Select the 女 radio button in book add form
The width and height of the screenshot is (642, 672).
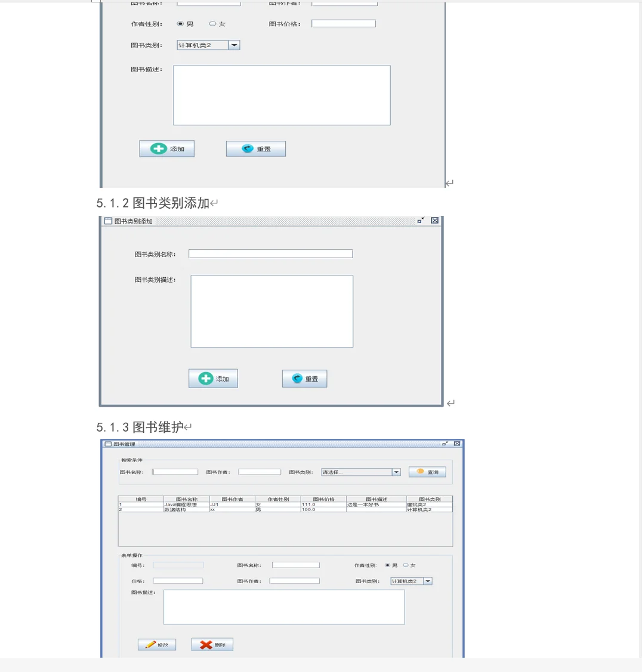click(212, 23)
